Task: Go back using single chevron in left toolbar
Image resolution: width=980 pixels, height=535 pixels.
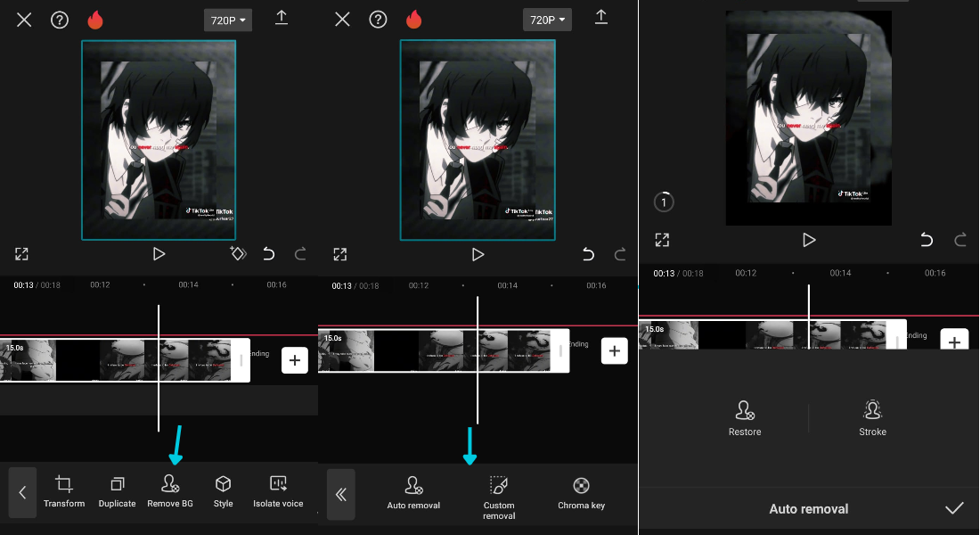Action: (22, 492)
